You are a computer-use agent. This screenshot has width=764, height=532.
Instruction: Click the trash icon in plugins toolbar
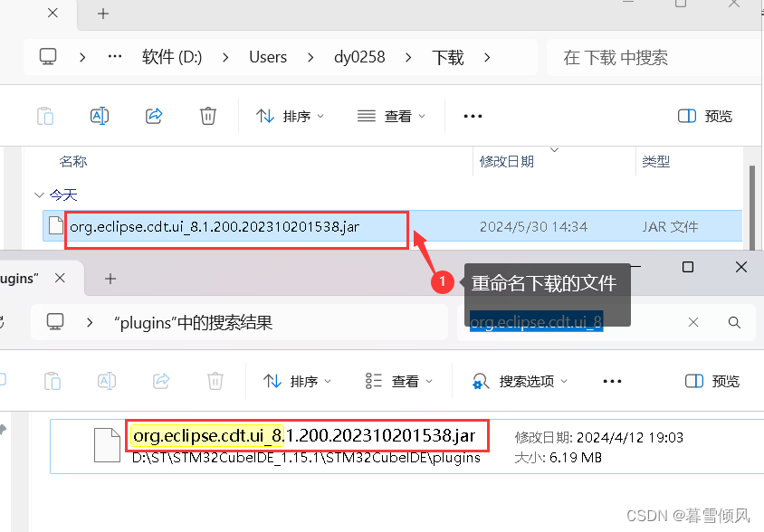tap(215, 381)
